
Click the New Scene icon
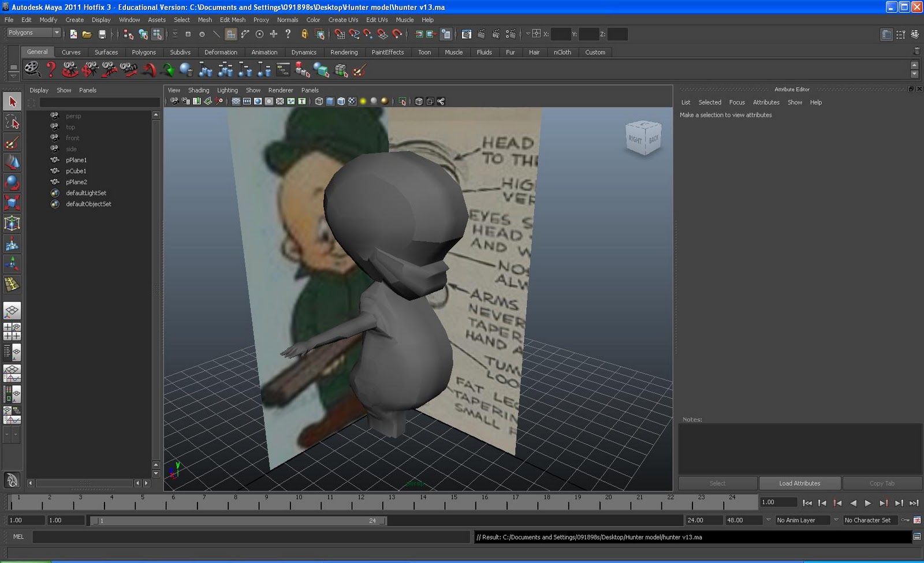[73, 34]
